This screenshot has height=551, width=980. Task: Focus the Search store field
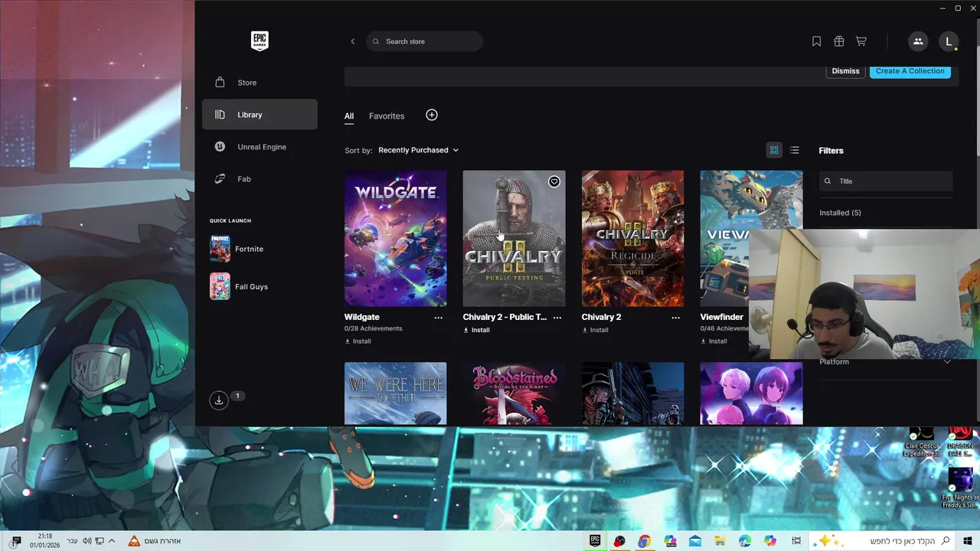tap(424, 41)
